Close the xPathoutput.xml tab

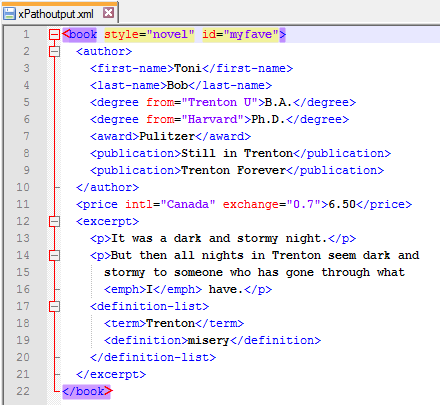click(108, 13)
